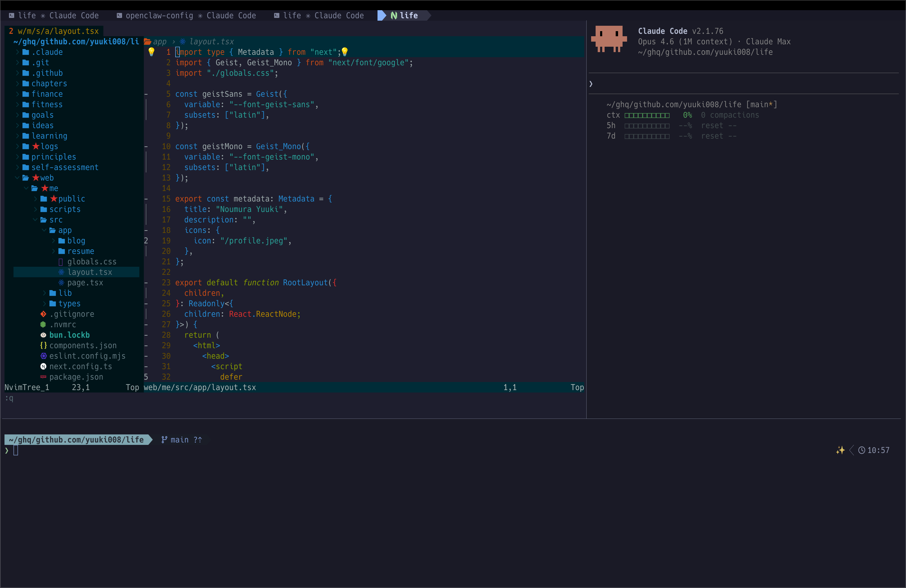Click the red star marker on the public folder
906x588 pixels.
(54, 198)
